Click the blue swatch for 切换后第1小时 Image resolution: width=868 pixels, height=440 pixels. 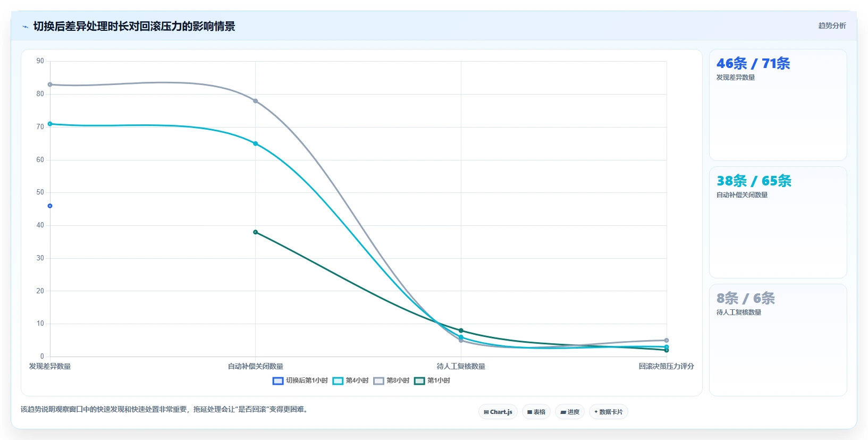(x=278, y=380)
